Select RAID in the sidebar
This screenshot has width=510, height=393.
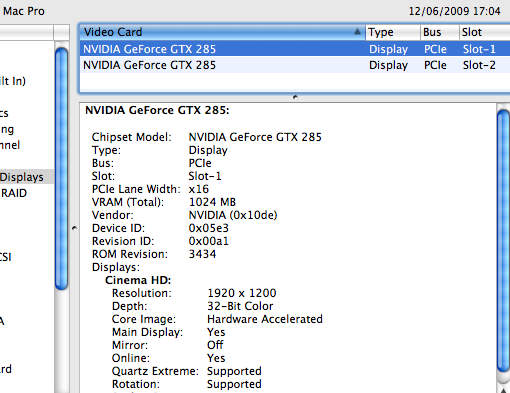click(x=14, y=193)
